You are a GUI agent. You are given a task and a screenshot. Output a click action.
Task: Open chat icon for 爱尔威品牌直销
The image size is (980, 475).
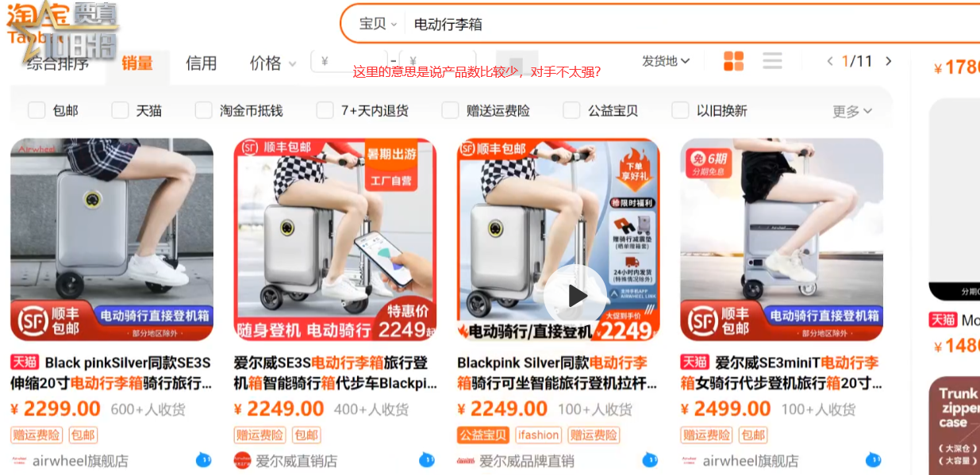pos(651,459)
